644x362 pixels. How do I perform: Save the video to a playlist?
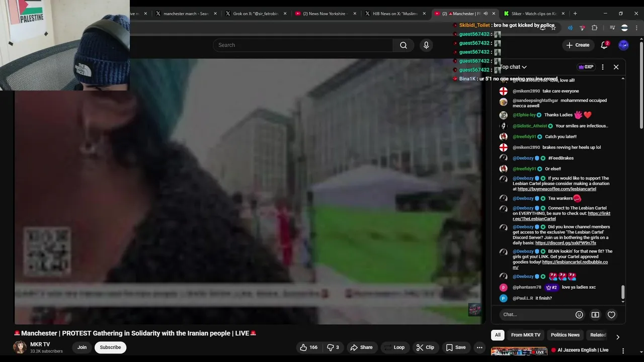(x=455, y=347)
